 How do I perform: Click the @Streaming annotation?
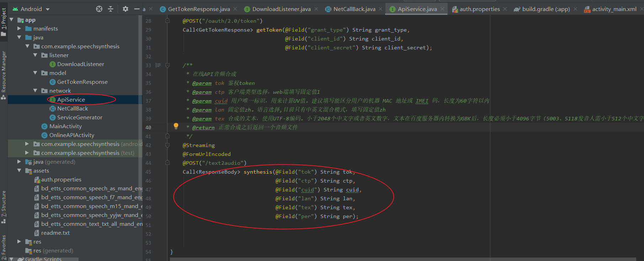[199, 145]
